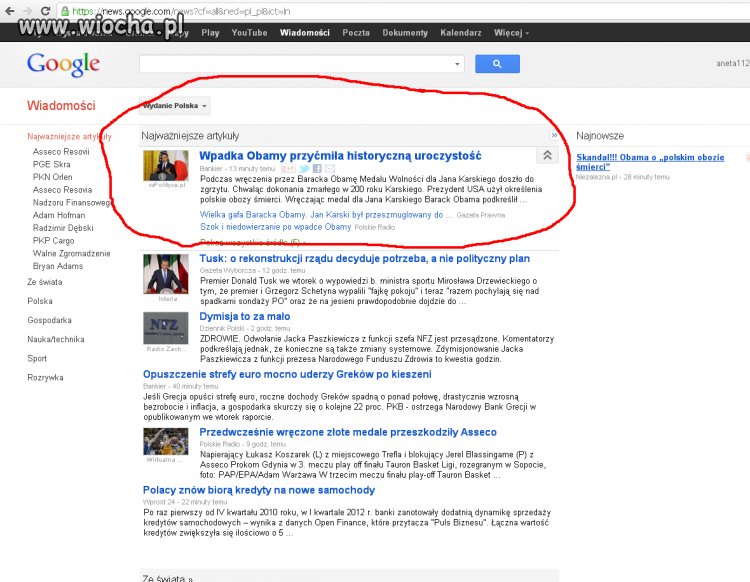Select PGE Skra topic in sidebar
This screenshot has width=750, height=582.
[51, 164]
